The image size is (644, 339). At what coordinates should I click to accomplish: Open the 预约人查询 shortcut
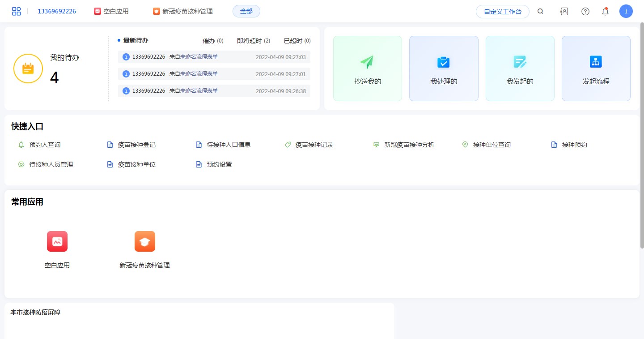pos(44,145)
